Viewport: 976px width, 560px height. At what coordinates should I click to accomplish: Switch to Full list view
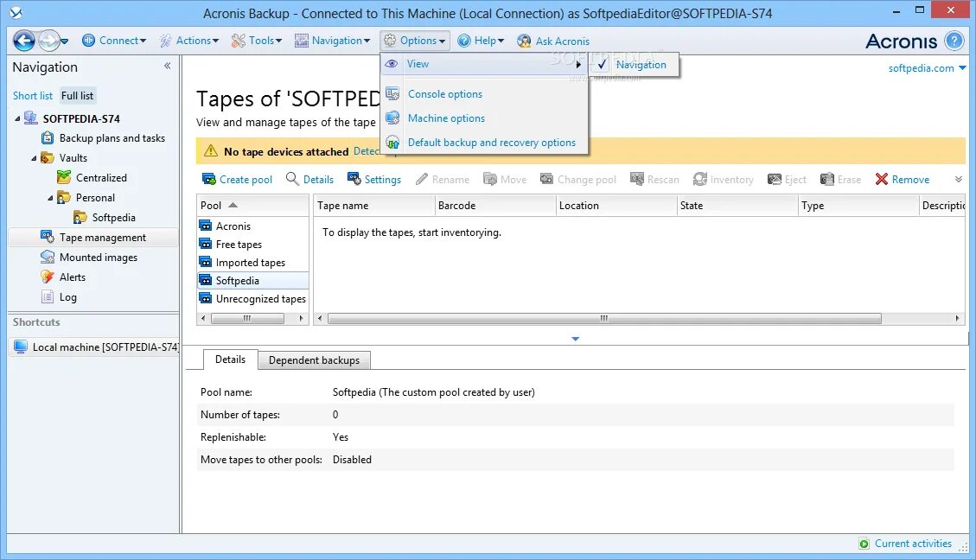pos(77,96)
